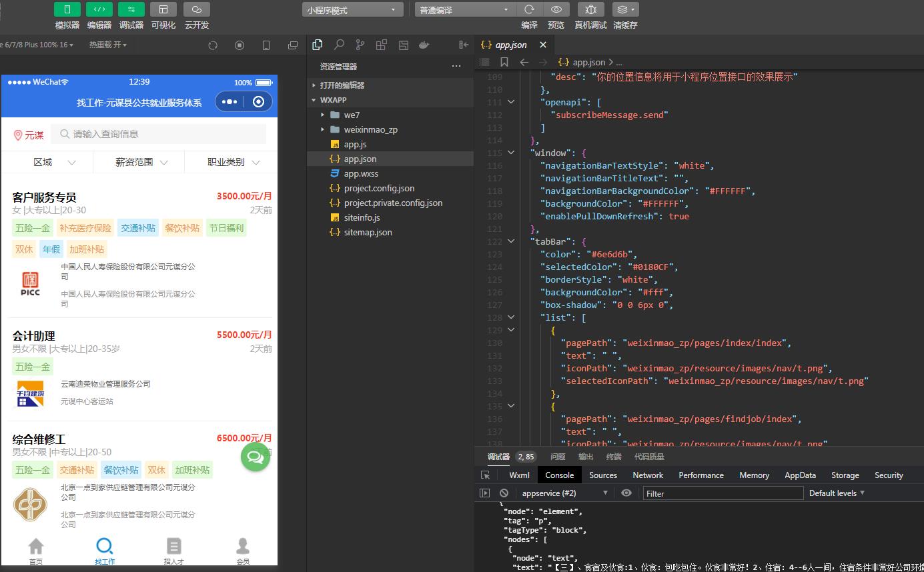Viewport: 924px width, 572px height.
Task: Toggle the 模拟器 simulator panel
Action: 67,9
